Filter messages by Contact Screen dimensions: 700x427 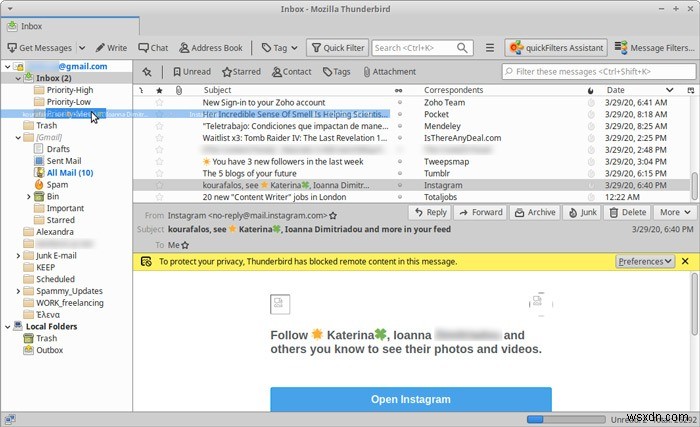click(292, 72)
